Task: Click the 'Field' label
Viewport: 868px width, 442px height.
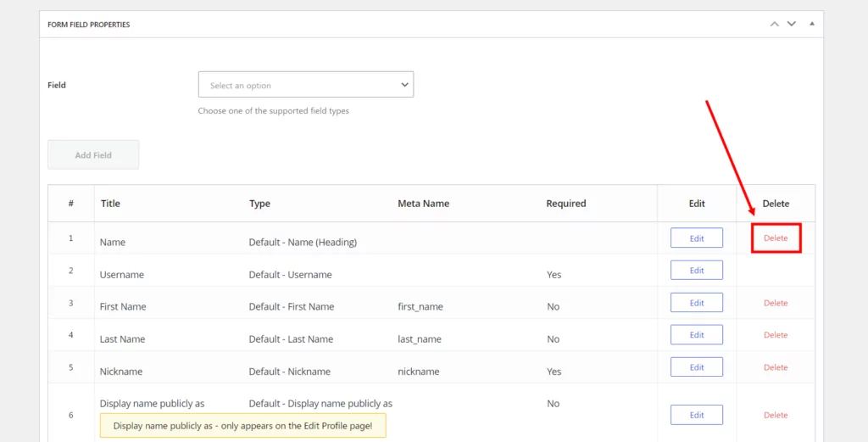Action: (x=57, y=86)
